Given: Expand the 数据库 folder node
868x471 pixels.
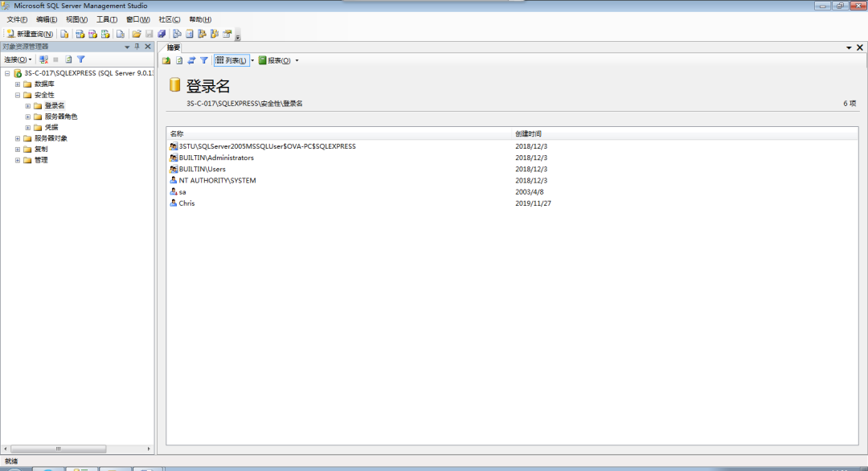Looking at the screenshot, I should (18, 84).
